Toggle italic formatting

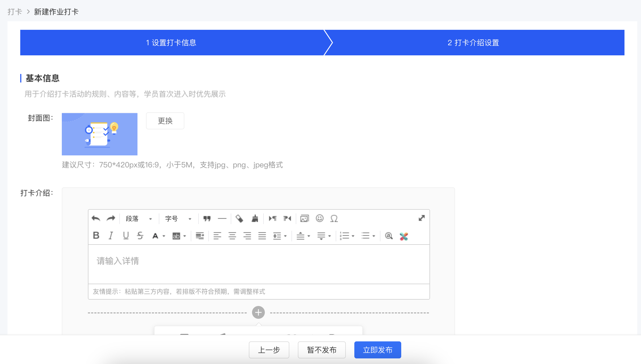click(111, 235)
